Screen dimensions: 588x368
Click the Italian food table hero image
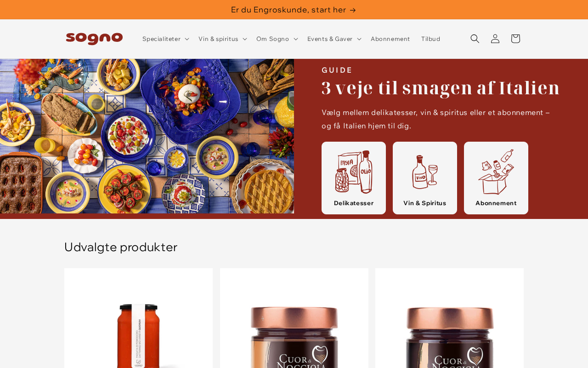(147, 136)
